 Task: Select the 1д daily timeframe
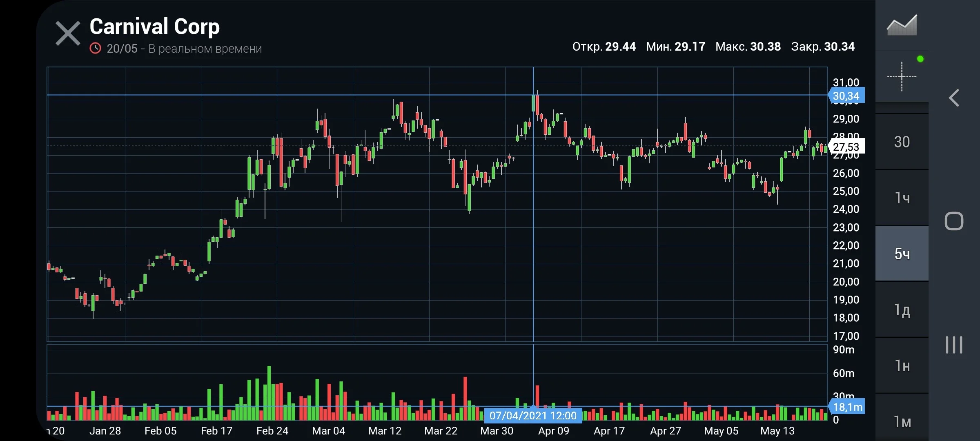coord(902,310)
